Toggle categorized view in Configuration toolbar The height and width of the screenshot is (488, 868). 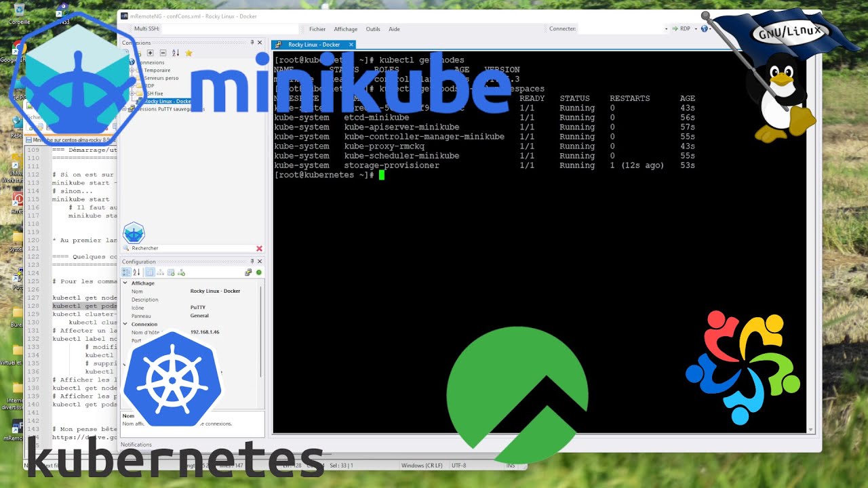126,272
